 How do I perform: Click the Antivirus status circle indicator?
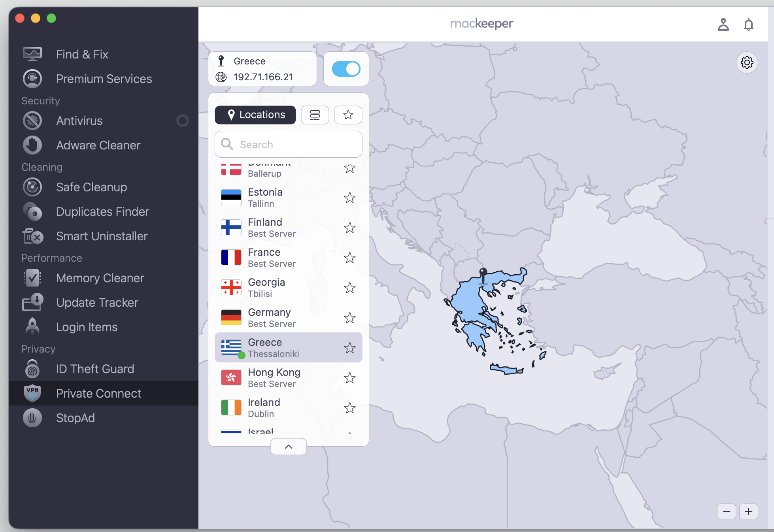tap(182, 121)
